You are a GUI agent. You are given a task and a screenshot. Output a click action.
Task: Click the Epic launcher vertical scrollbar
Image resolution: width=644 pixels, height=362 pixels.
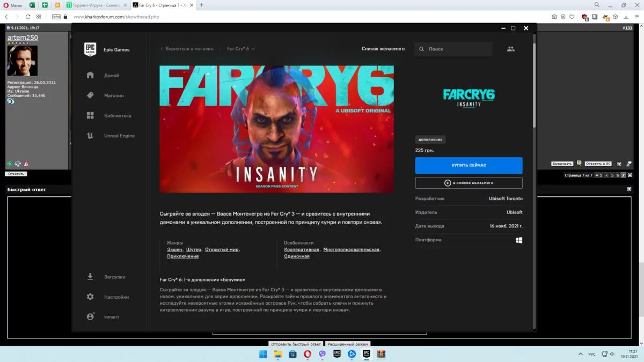(x=534, y=86)
